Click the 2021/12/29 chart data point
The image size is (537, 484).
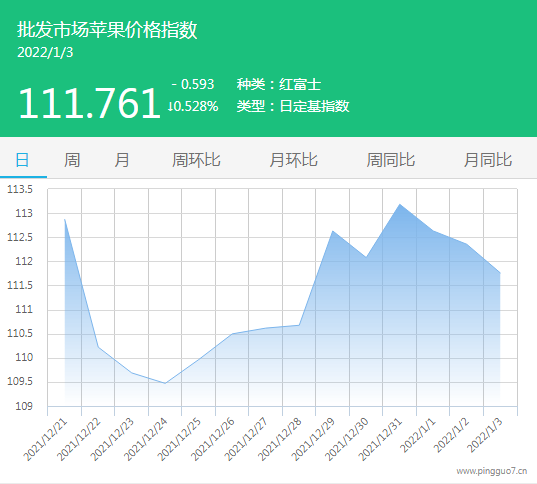(333, 231)
